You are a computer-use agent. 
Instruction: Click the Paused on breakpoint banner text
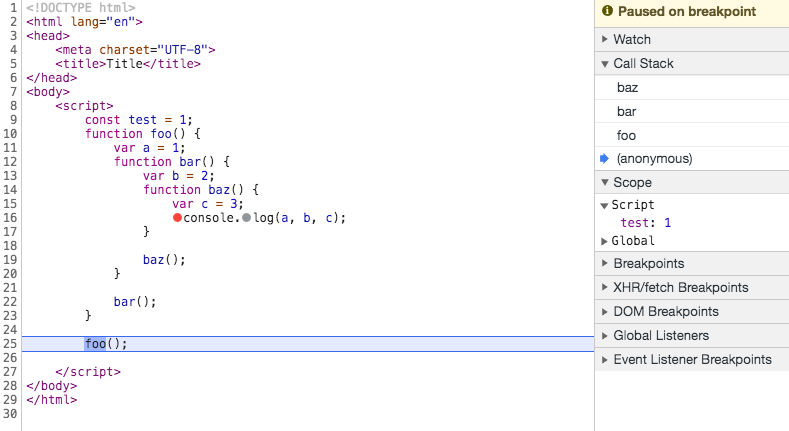(x=687, y=11)
